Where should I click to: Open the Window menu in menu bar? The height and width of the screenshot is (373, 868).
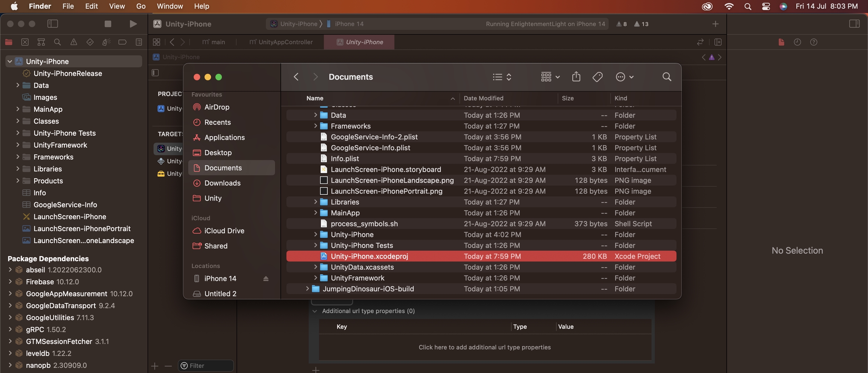pyautogui.click(x=170, y=6)
